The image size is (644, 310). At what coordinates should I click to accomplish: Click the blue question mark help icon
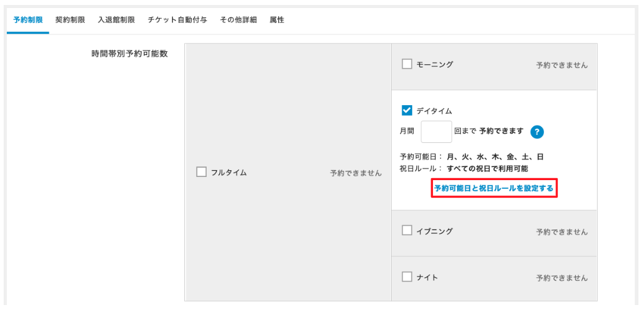pyautogui.click(x=537, y=132)
